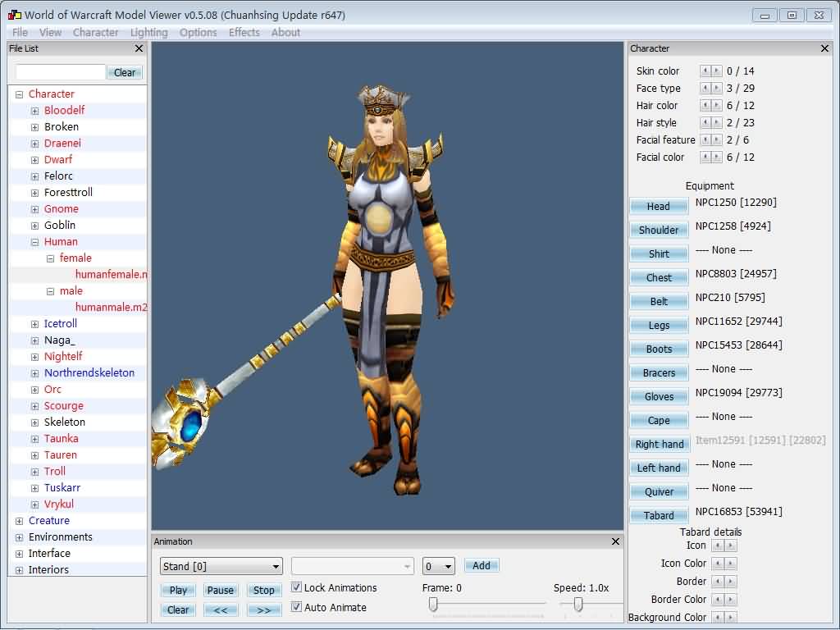
Task: Disable Auto Animate checkbox
Action: click(297, 607)
